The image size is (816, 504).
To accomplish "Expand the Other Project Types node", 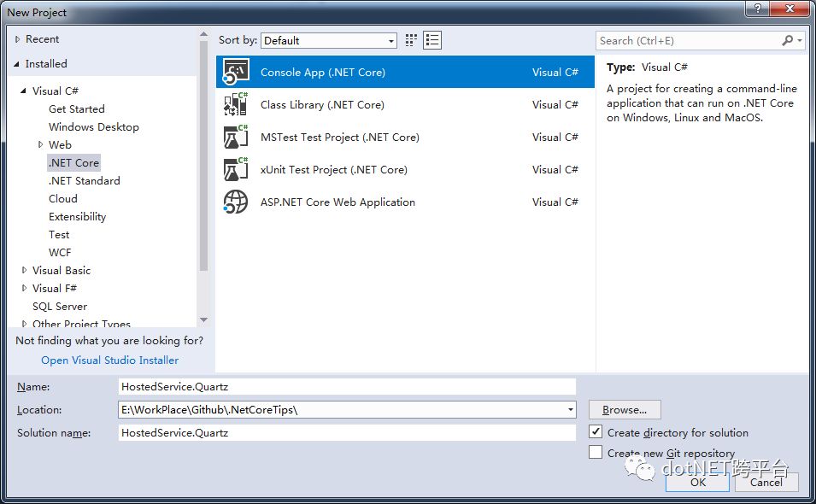I will 24,324.
